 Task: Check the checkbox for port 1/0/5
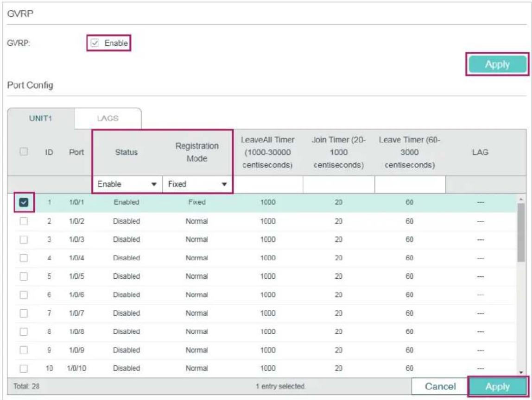[x=24, y=276]
